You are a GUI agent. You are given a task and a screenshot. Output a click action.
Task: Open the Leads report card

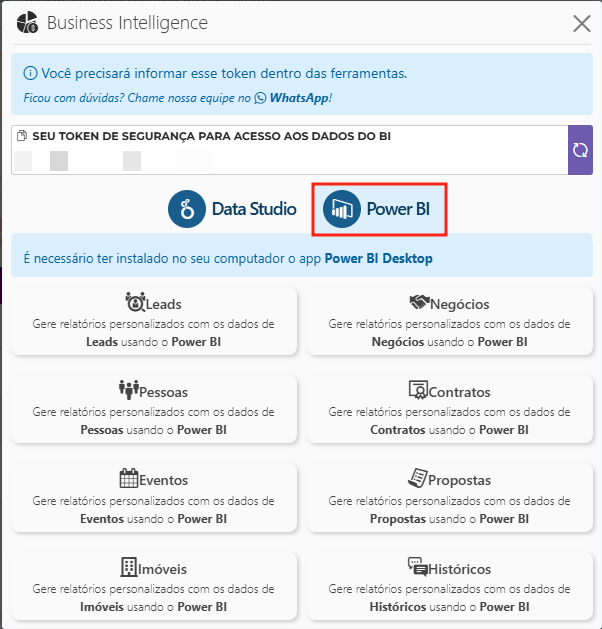pyautogui.click(x=154, y=320)
